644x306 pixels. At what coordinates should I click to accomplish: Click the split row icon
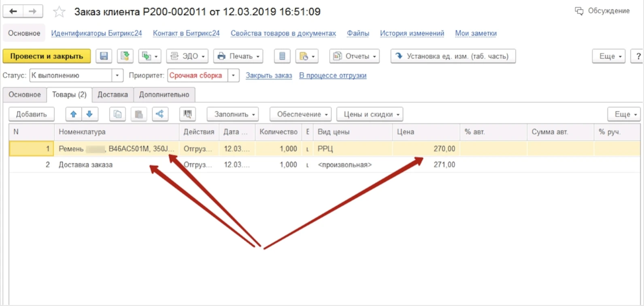click(x=160, y=114)
